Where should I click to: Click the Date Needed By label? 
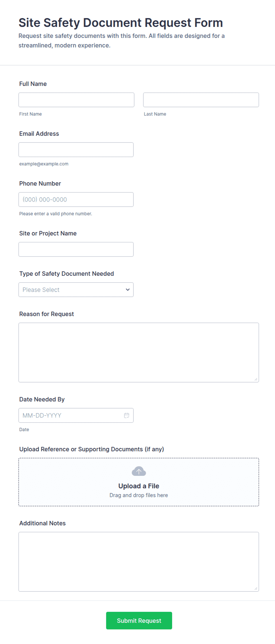point(42,399)
